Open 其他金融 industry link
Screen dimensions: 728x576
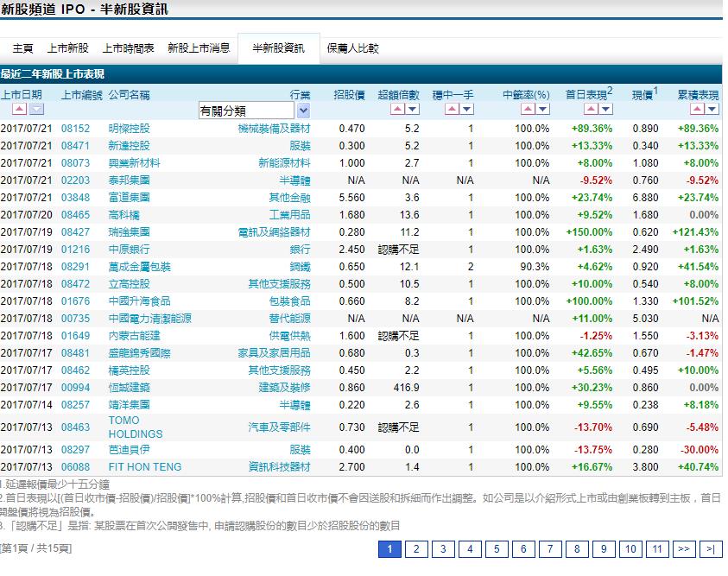[x=289, y=198]
